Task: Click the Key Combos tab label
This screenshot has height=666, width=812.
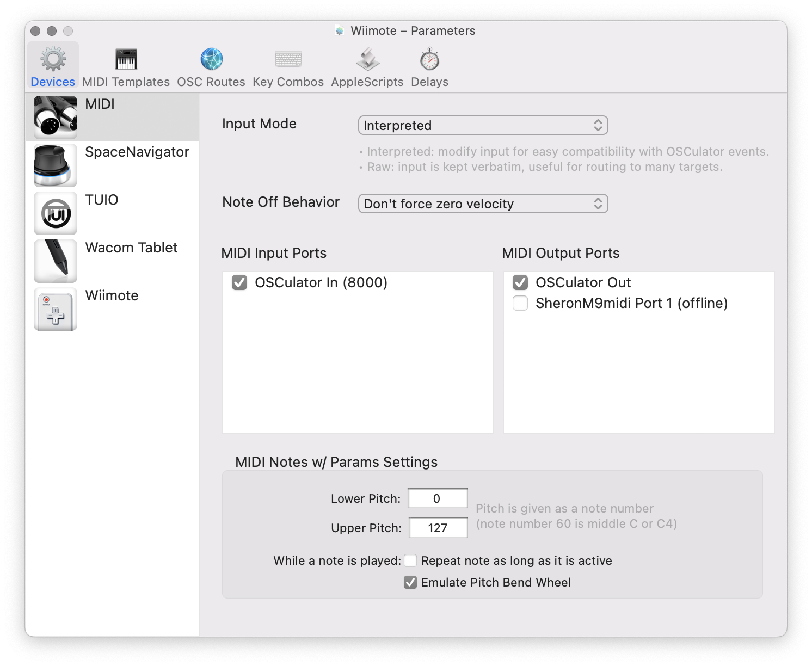Action: coord(288,82)
